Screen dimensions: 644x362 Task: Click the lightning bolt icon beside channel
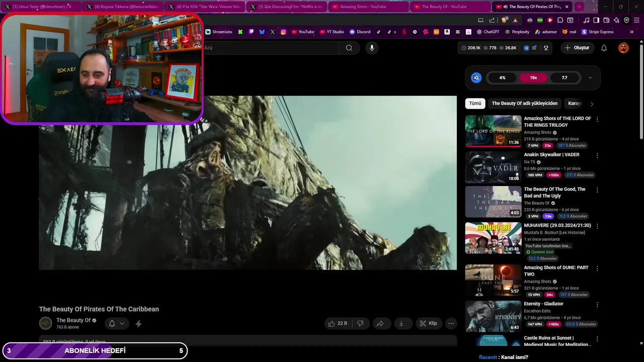coord(138,324)
